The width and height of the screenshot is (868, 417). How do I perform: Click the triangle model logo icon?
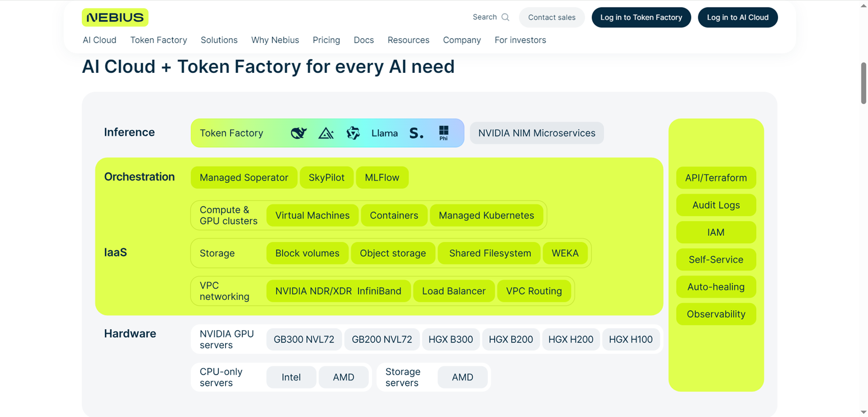coord(326,133)
